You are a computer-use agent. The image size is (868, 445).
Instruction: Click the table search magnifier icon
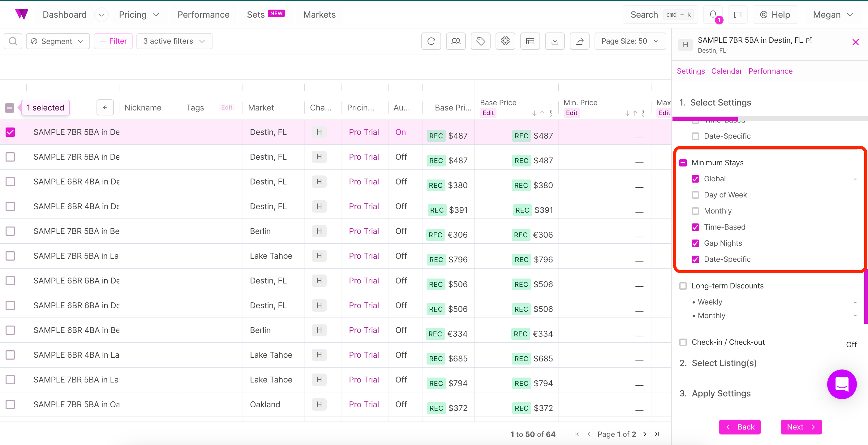13,41
